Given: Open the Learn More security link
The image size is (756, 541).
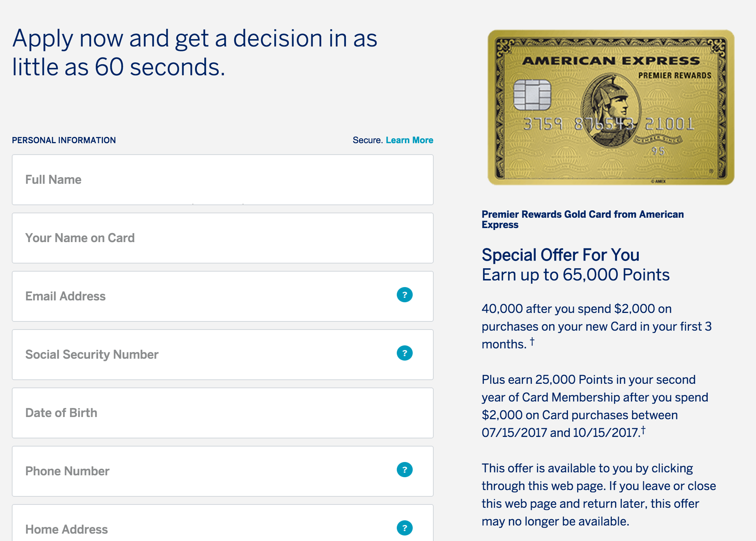Looking at the screenshot, I should pos(409,140).
